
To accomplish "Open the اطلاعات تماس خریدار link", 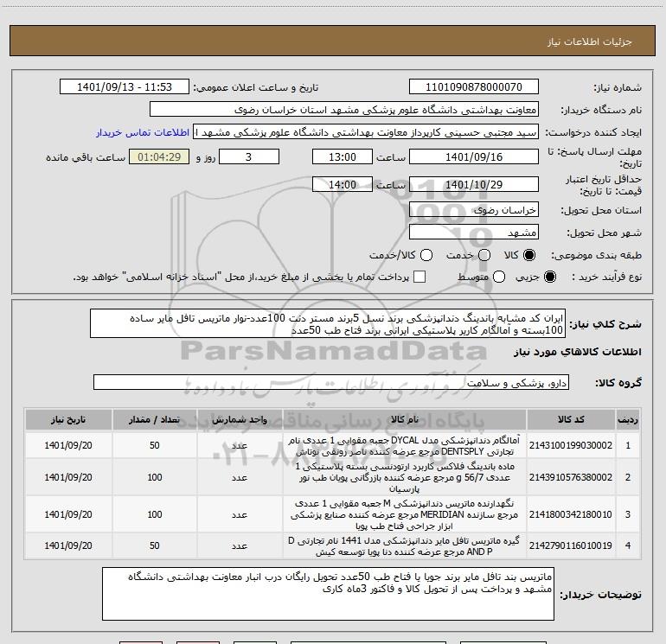I will [x=143, y=132].
